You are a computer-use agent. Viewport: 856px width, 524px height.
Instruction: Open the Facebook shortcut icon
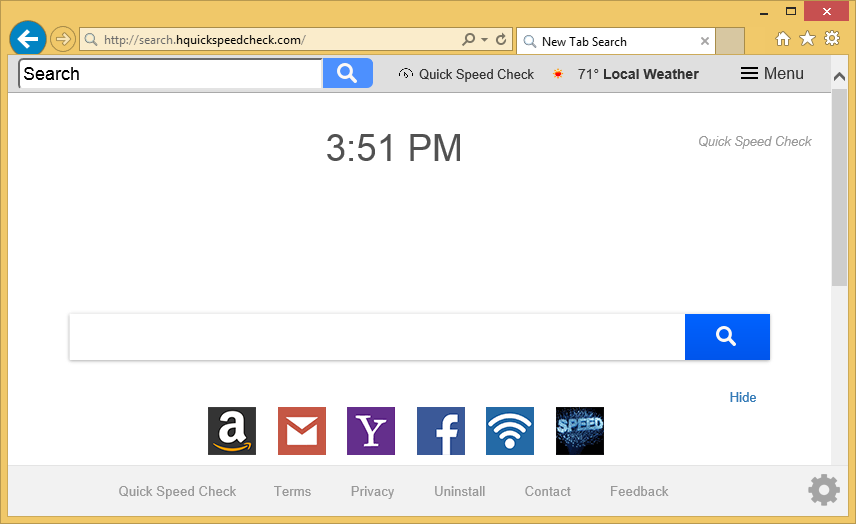441,431
